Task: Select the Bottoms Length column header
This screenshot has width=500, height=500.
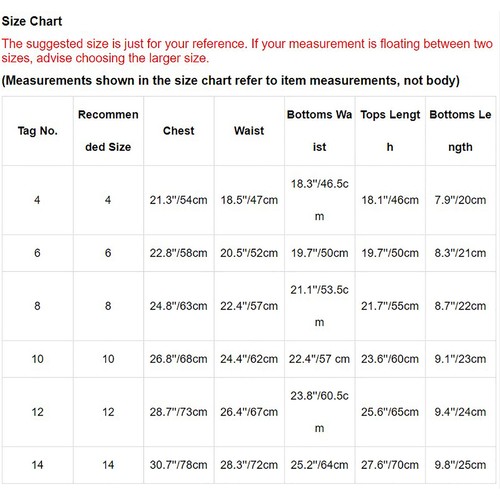Action: pyautogui.click(x=460, y=131)
